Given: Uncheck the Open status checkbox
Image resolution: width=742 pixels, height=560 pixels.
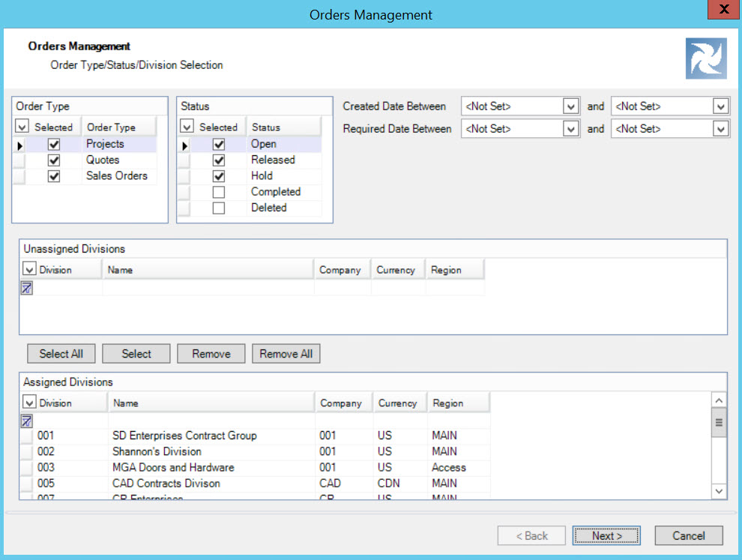Looking at the screenshot, I should pos(219,145).
